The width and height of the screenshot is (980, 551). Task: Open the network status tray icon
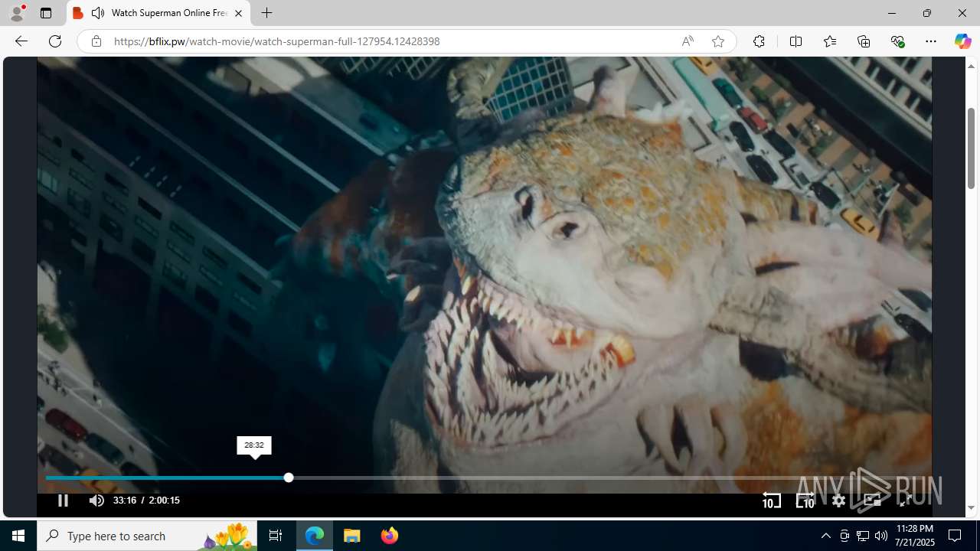point(863,536)
